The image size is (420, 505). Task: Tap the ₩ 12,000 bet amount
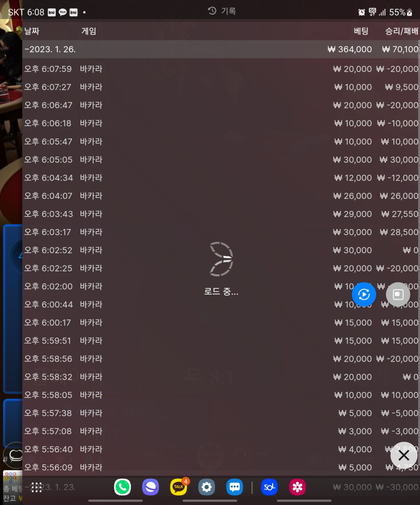click(353, 177)
